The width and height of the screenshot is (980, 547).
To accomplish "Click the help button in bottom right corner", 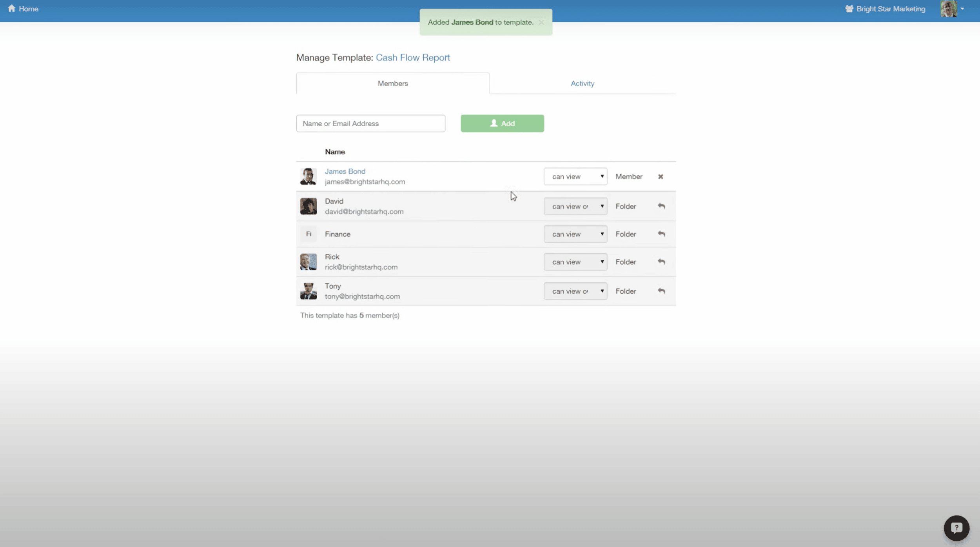I will [x=956, y=527].
